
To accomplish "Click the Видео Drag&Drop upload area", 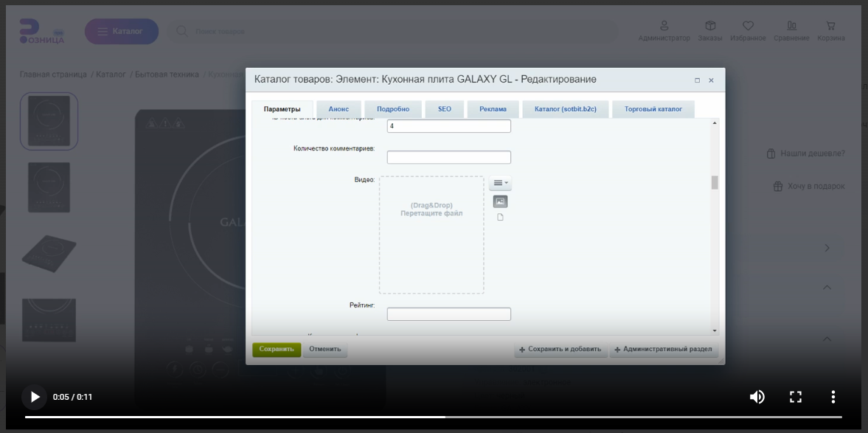I will click(431, 235).
